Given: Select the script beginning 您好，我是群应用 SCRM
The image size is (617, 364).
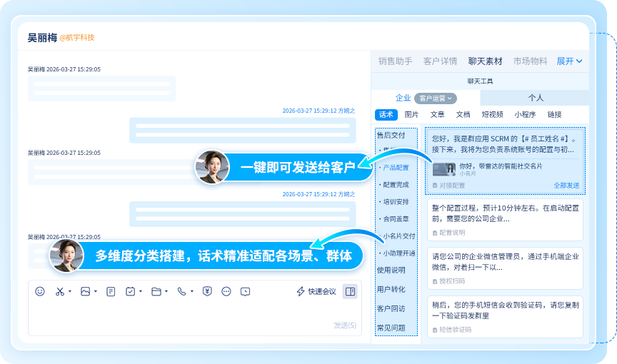Looking at the screenshot, I should point(505,144).
